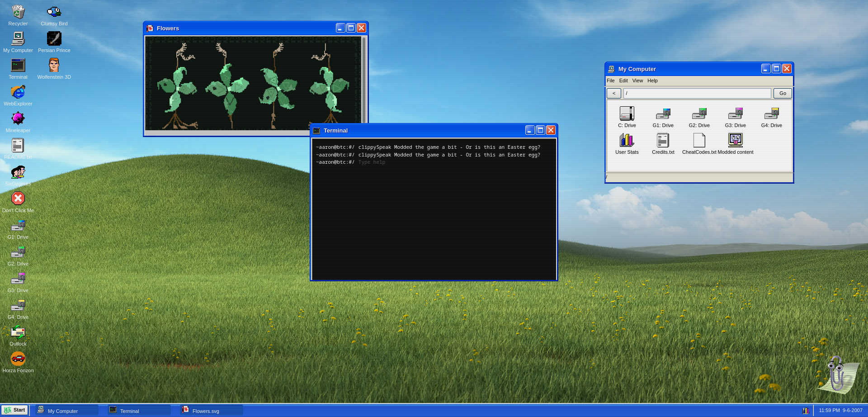Image resolution: width=868 pixels, height=417 pixels.
Task: Open User Stats in My Computer
Action: (x=627, y=144)
